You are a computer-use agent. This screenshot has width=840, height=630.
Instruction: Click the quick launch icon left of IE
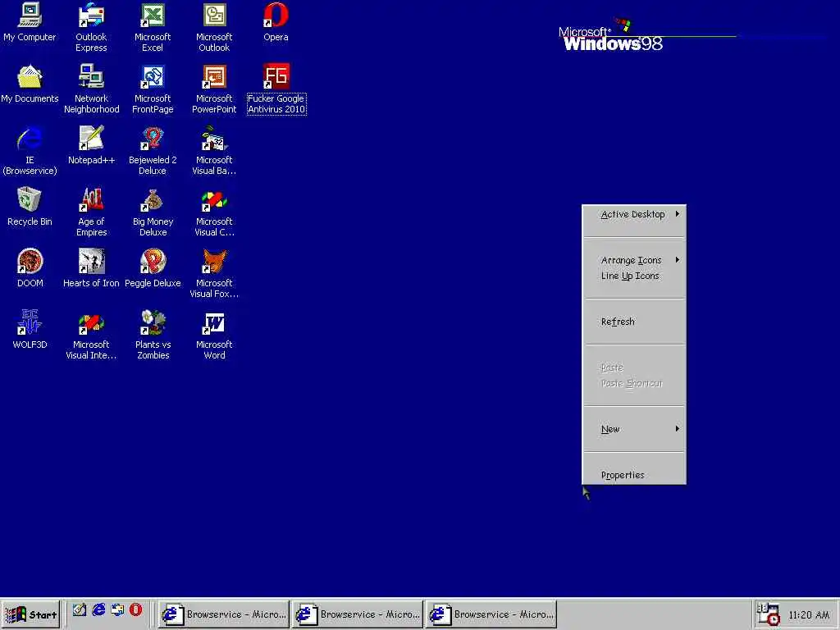coord(80,609)
